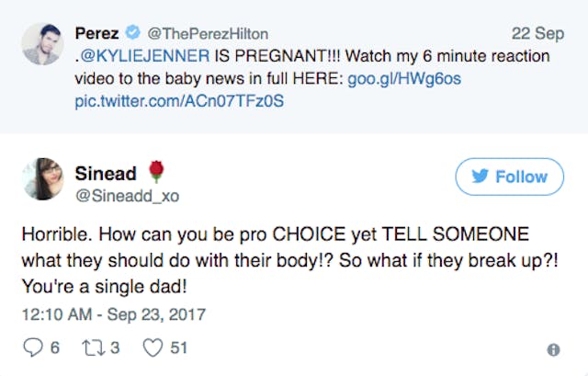Open the Perez display name

pyautogui.click(x=96, y=34)
